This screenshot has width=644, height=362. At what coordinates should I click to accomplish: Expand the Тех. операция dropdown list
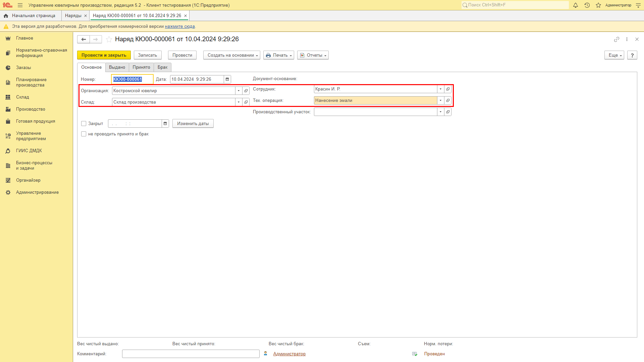[x=441, y=101]
